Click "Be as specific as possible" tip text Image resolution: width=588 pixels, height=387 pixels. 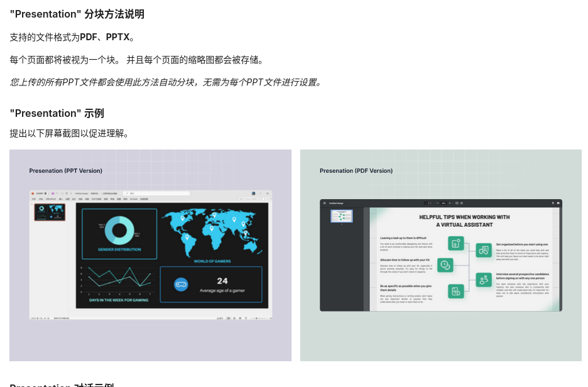click(x=406, y=288)
